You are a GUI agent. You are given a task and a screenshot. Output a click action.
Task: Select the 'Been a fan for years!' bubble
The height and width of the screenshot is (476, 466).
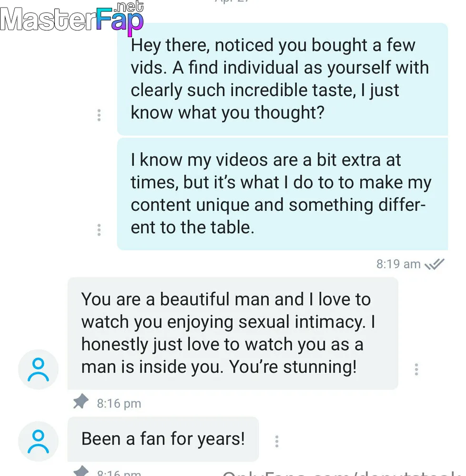(163, 439)
